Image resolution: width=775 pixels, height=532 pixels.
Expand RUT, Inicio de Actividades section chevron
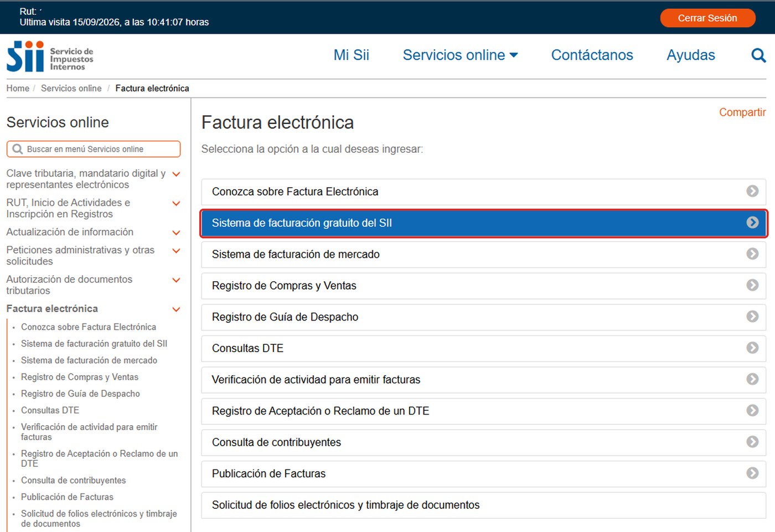pos(177,204)
